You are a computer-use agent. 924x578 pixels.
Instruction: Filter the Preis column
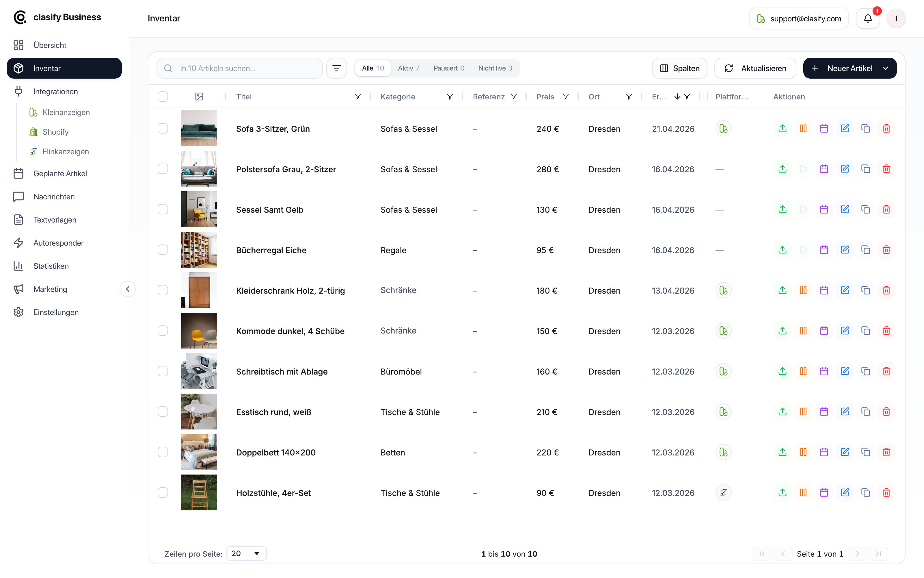coord(566,97)
